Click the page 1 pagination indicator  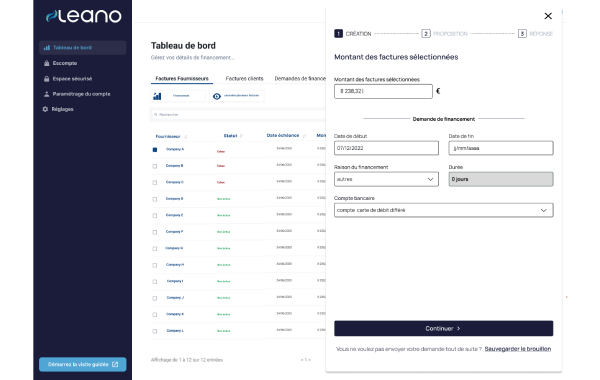305,360
